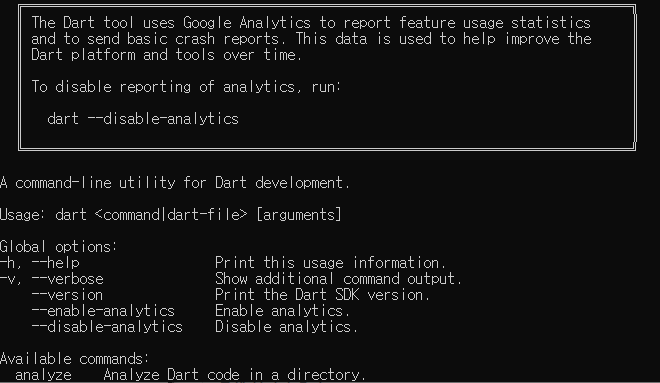660x383 pixels.
Task: Click 'Print this usage information.' description
Action: [330, 263]
